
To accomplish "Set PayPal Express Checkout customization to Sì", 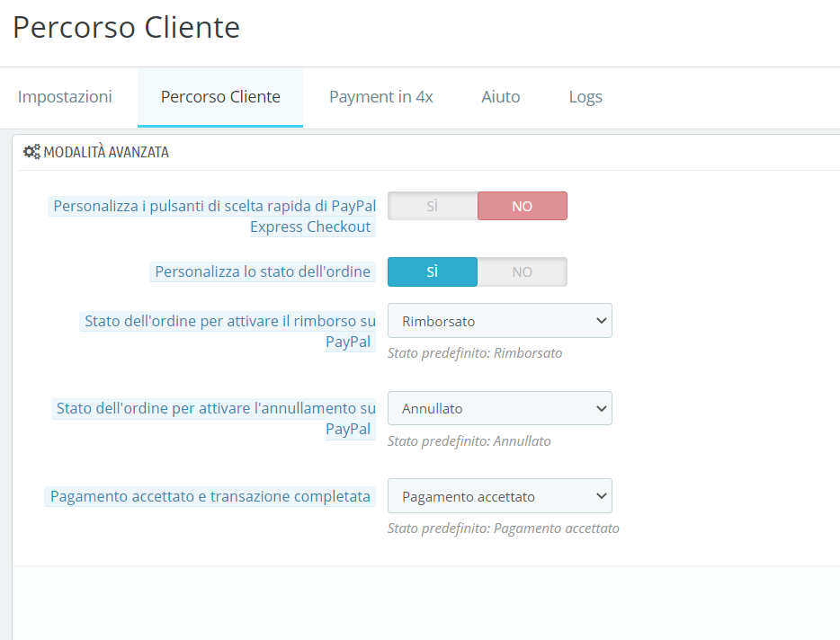I will pos(433,206).
